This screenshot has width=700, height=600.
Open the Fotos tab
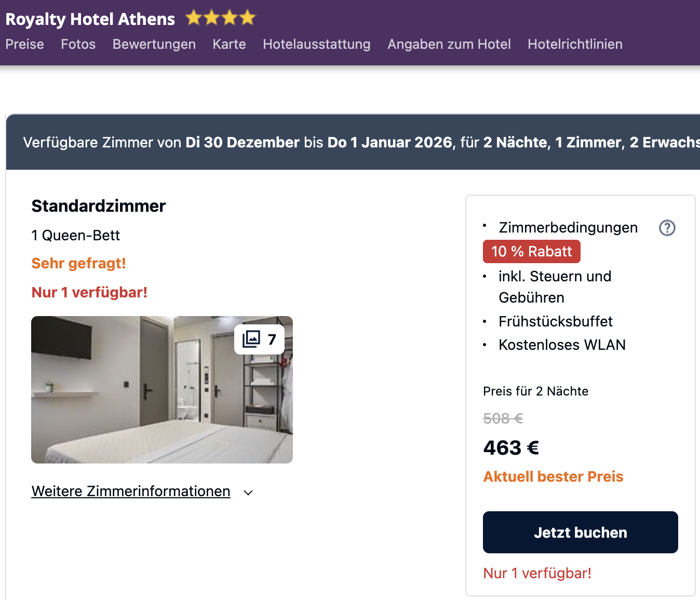tap(78, 44)
